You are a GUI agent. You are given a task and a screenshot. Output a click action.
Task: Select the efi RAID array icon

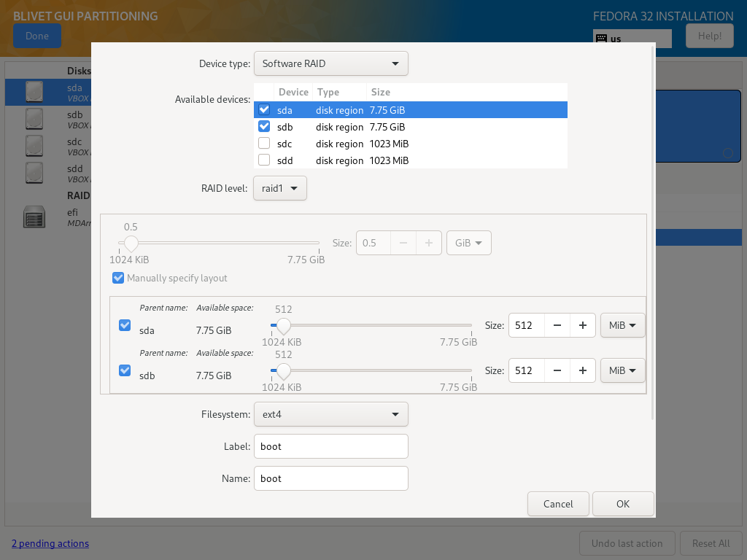point(34,217)
